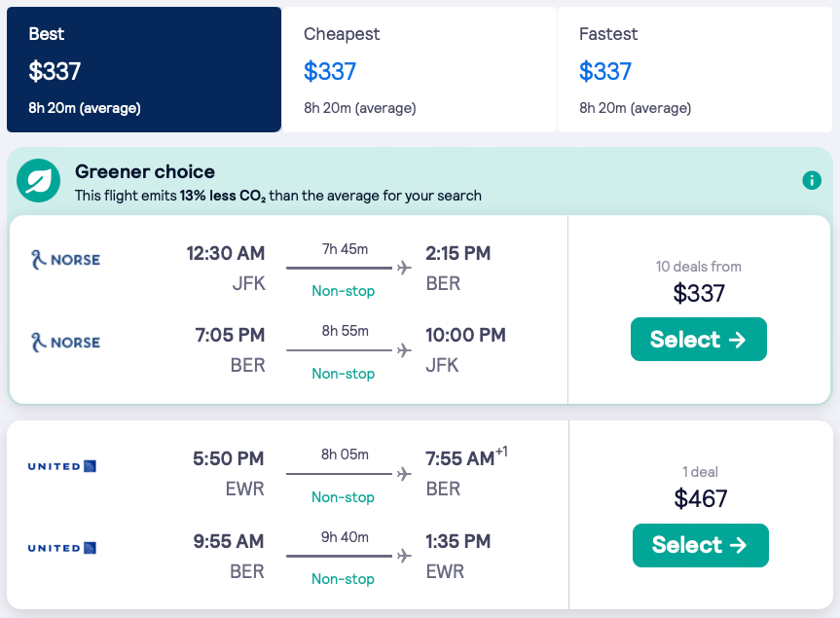Click the United logo on the 9:55 AM return flight
The image size is (840, 618).
tap(62, 548)
